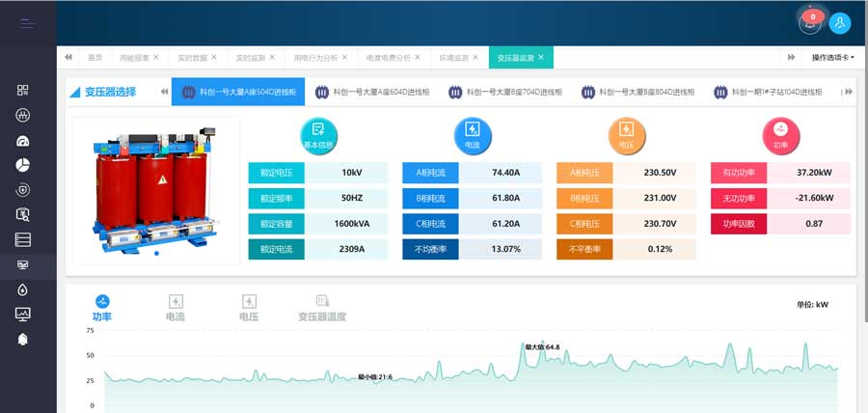Click the user profile avatar icon
The width and height of the screenshot is (868, 413).
pyautogui.click(x=839, y=23)
